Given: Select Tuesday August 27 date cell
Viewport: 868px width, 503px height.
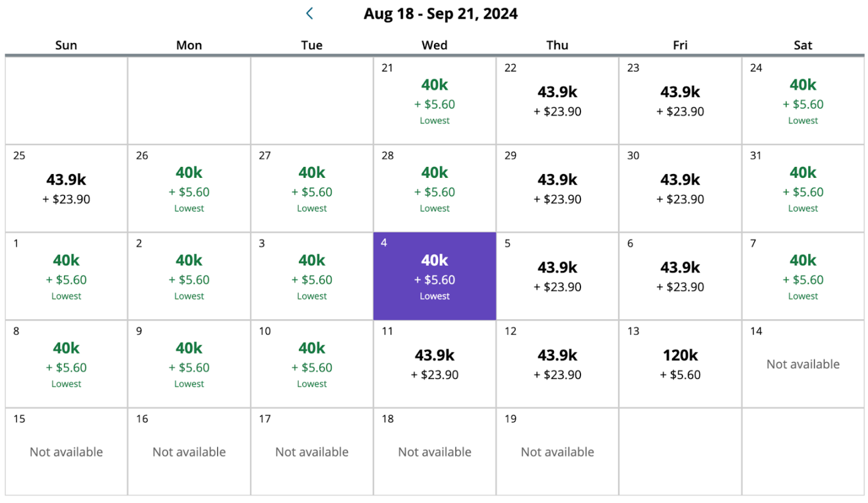Looking at the screenshot, I should (312, 189).
